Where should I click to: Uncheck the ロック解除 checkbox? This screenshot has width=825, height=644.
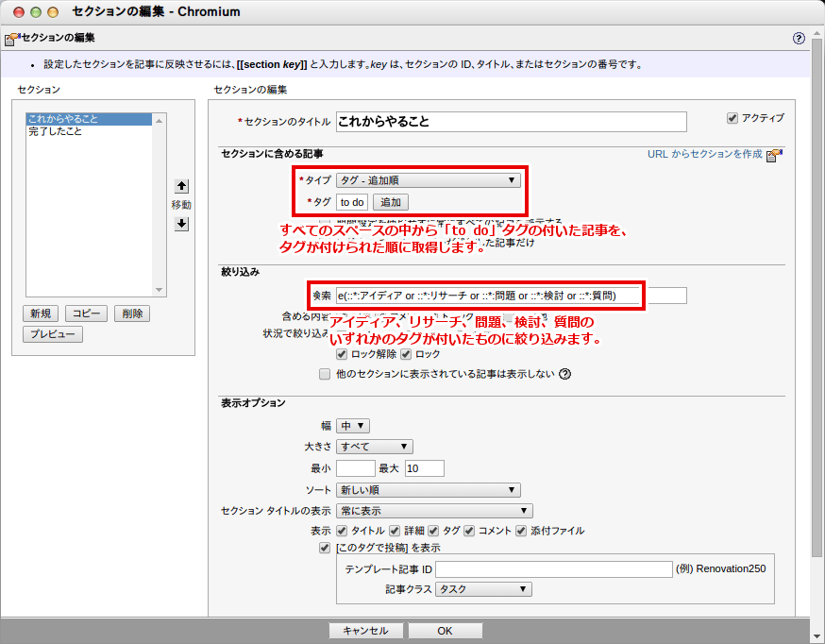click(x=342, y=354)
